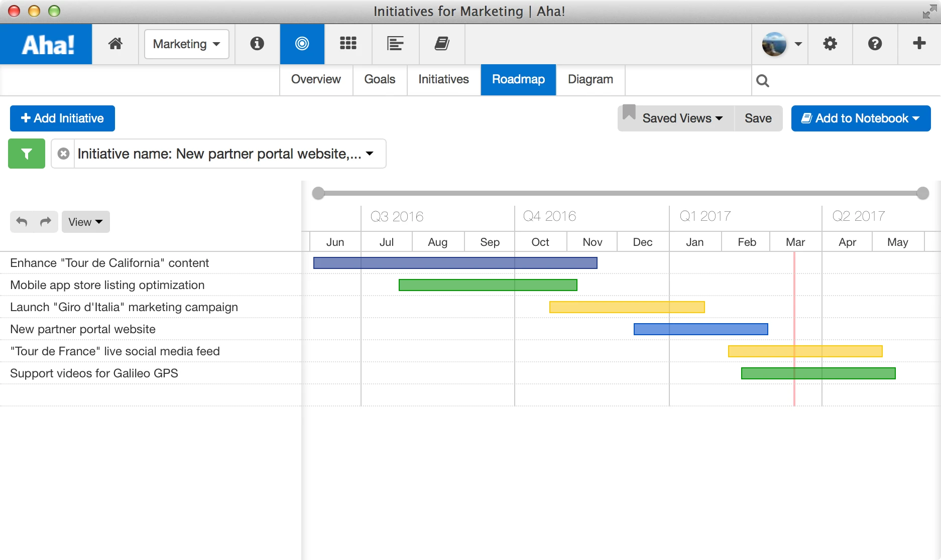Viewport: 941px width, 560px height.
Task: Click the Dec month column header
Action: (x=643, y=242)
